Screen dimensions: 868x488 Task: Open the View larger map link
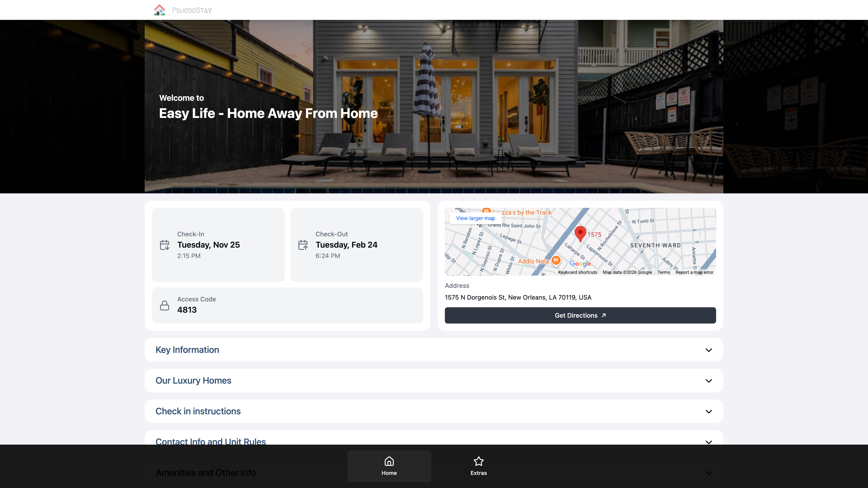(475, 218)
